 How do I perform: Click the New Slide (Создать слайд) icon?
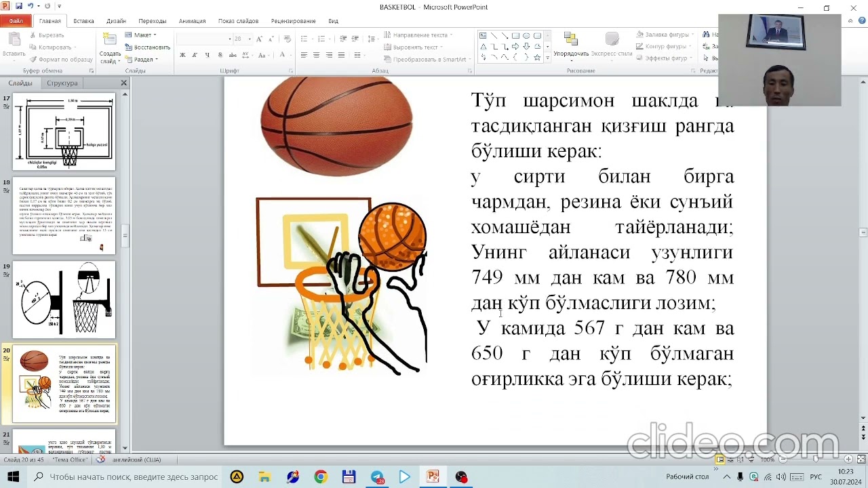click(109, 39)
